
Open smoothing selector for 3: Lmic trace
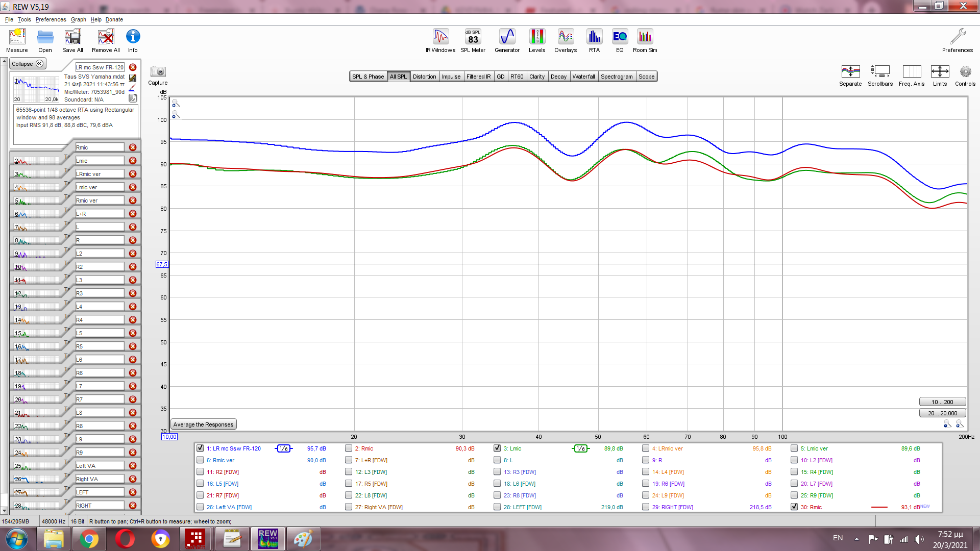click(x=580, y=448)
